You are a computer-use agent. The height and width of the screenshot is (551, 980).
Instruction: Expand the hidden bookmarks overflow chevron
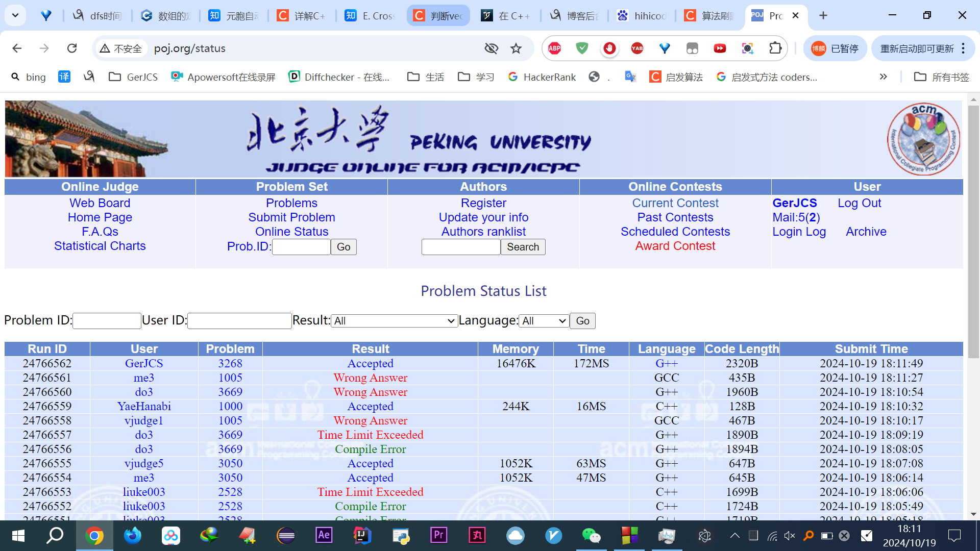click(x=883, y=77)
